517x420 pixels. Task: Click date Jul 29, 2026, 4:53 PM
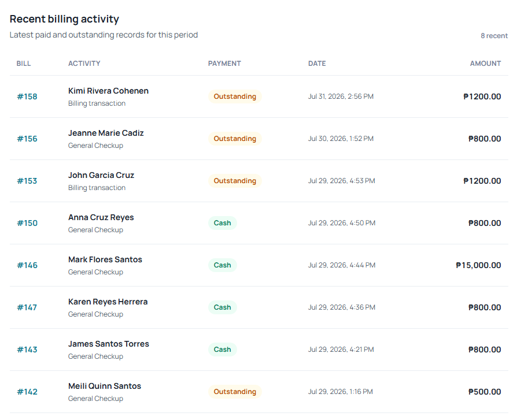[x=342, y=181]
